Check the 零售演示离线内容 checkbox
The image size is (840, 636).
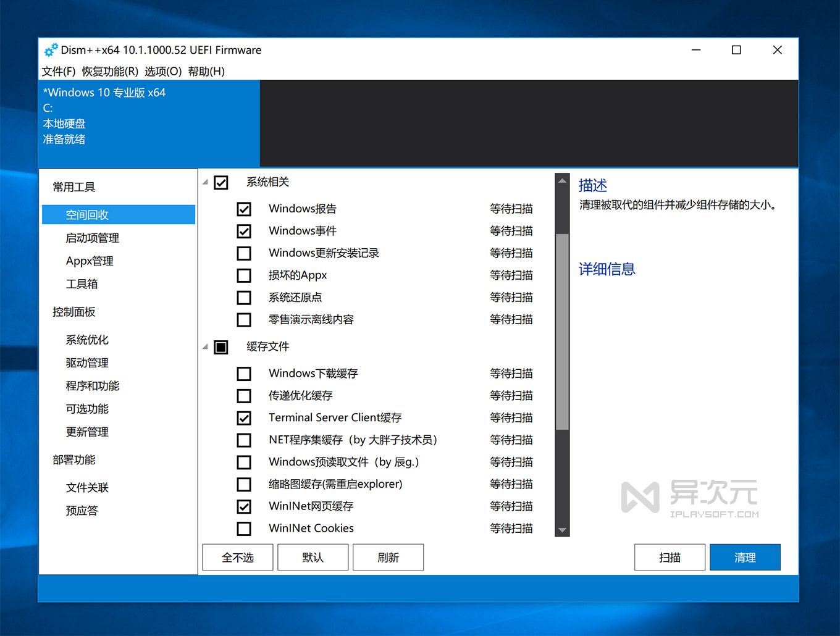244,320
